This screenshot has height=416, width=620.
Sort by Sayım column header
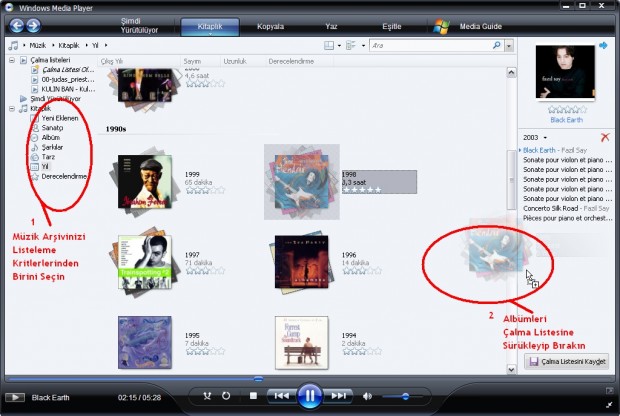(192, 61)
